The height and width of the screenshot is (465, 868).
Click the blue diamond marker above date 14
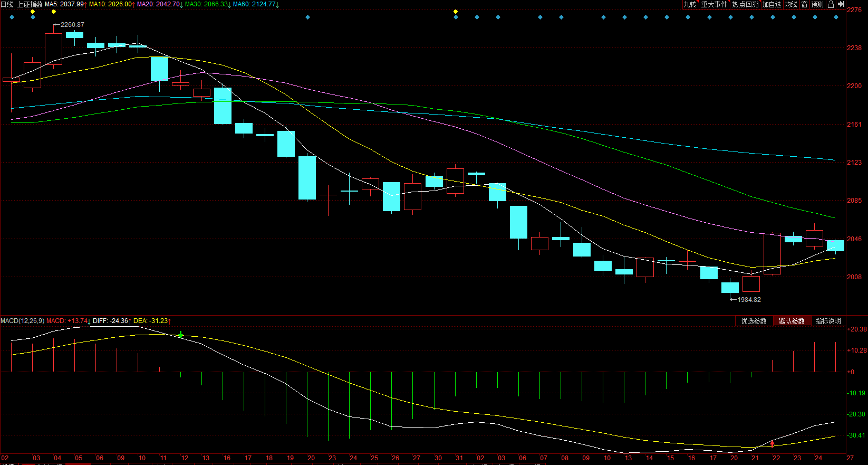[645, 17]
